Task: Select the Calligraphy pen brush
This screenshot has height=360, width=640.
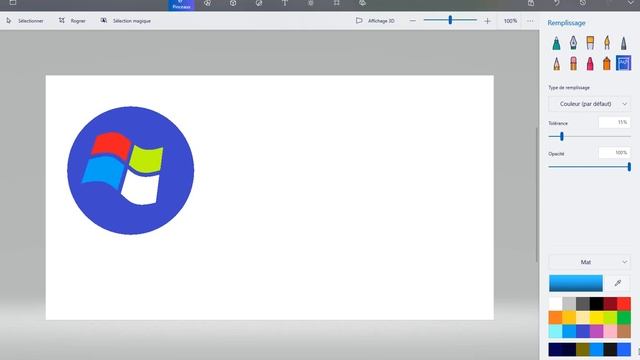Action: click(x=573, y=43)
